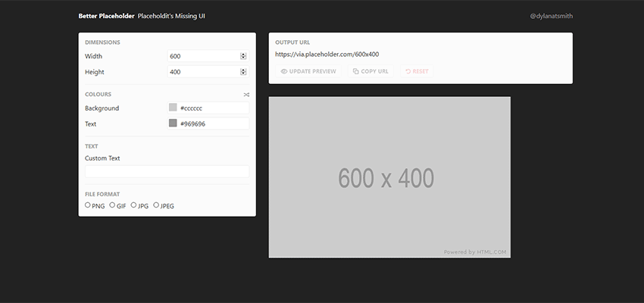Focus the Custom Text input field
644x303 pixels.
(x=167, y=172)
